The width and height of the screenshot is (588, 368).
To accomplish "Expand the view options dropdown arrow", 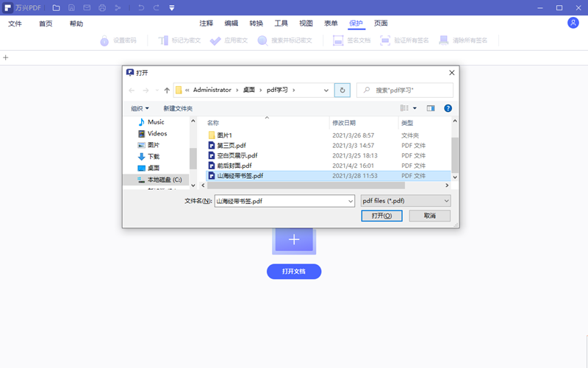I will [415, 108].
